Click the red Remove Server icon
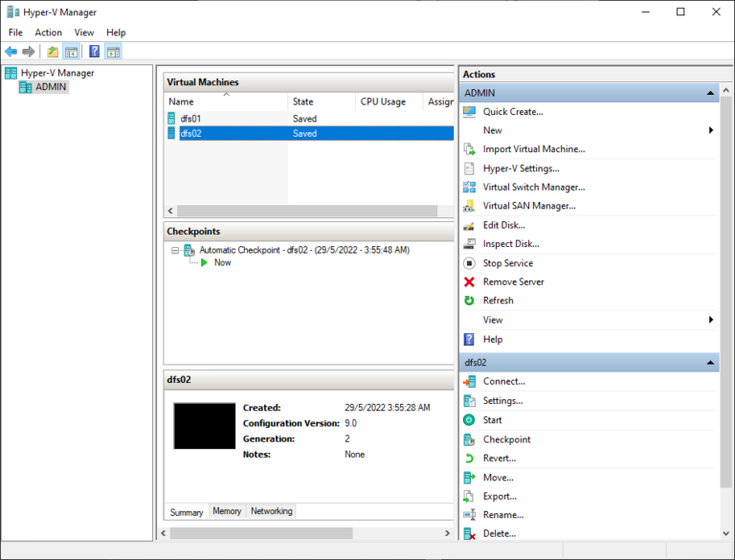The height and width of the screenshot is (560, 735). click(x=469, y=282)
